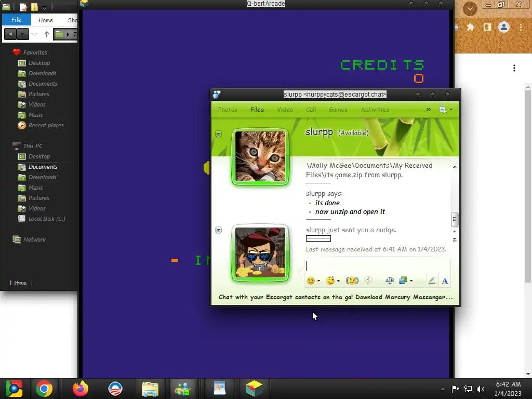The height and width of the screenshot is (399, 532).
Task: Click the Messenger buddy icon in chat titlebar
Action: click(x=217, y=95)
